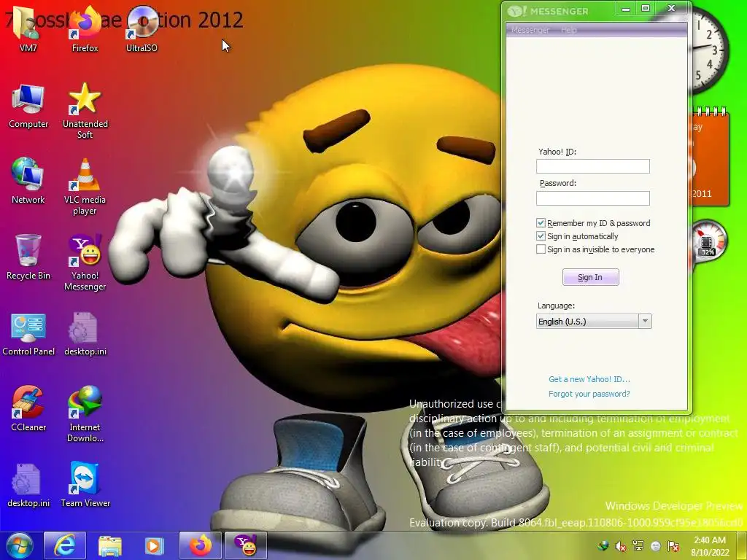Launch Team Viewer desktop shortcut

pos(85,485)
